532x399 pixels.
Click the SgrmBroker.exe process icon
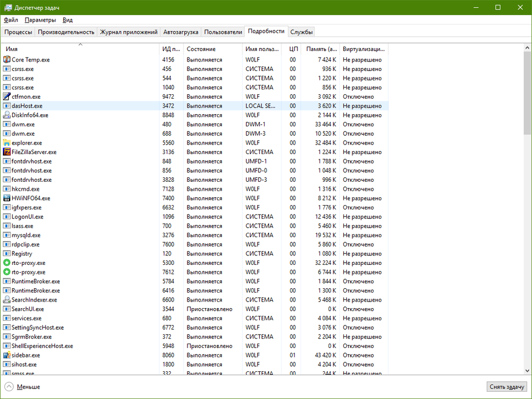[7, 336]
